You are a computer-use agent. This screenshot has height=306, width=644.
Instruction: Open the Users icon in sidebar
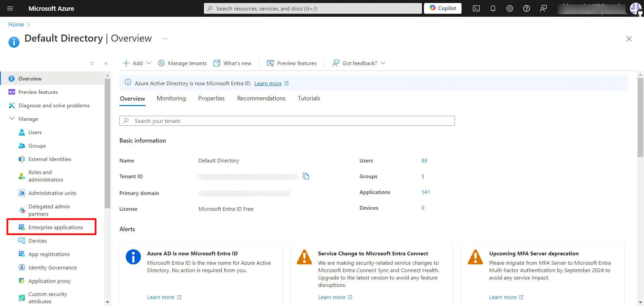pos(22,132)
